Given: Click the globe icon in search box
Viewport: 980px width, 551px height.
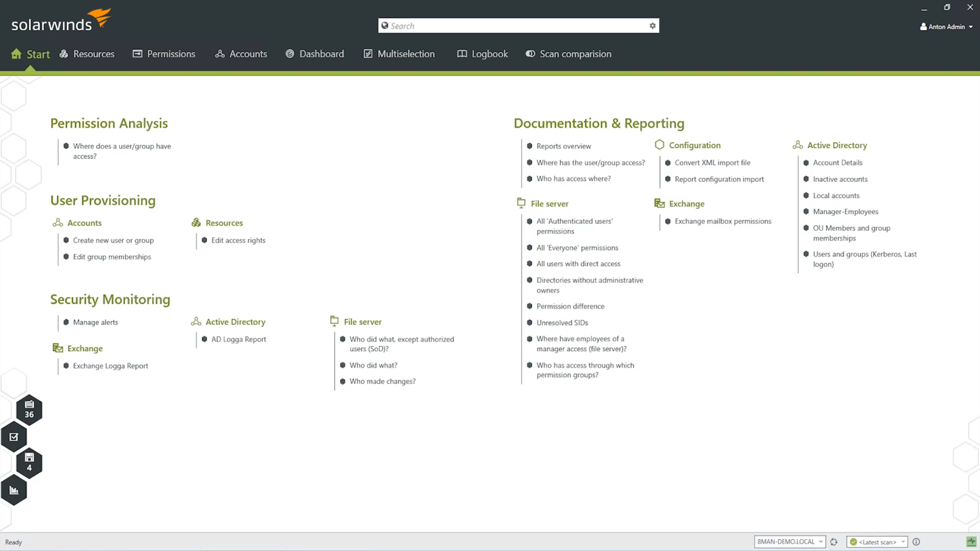Looking at the screenshot, I should coord(385,25).
